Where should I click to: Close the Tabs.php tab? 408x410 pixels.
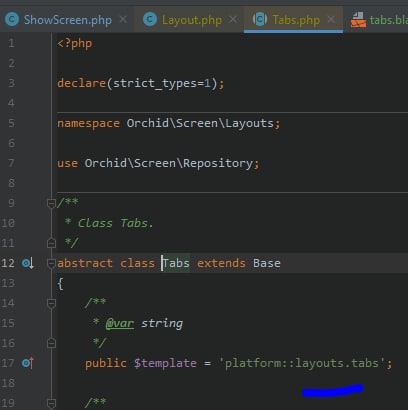coord(331,19)
